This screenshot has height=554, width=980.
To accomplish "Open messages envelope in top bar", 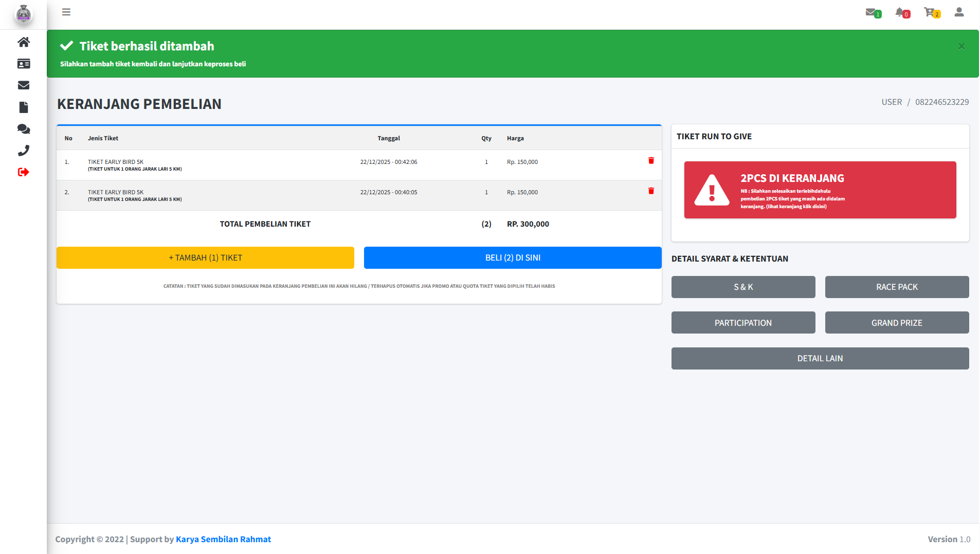I will coord(872,12).
